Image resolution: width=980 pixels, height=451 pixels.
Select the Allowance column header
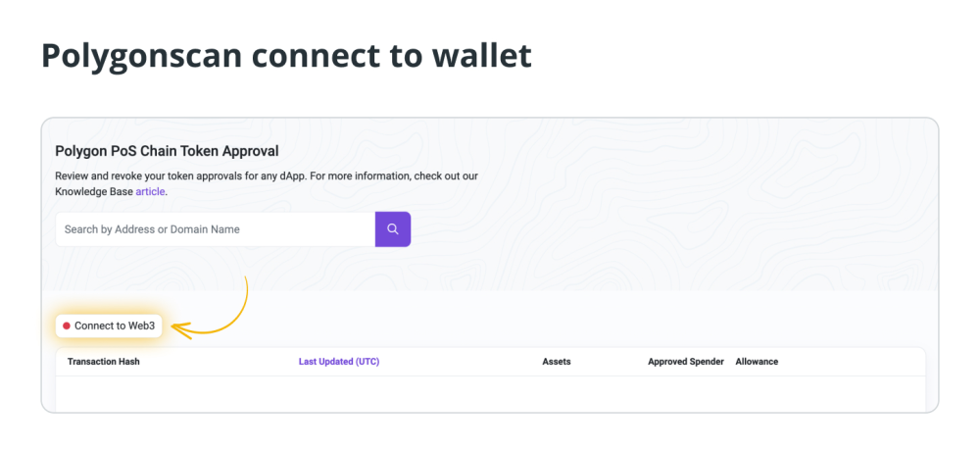click(757, 362)
